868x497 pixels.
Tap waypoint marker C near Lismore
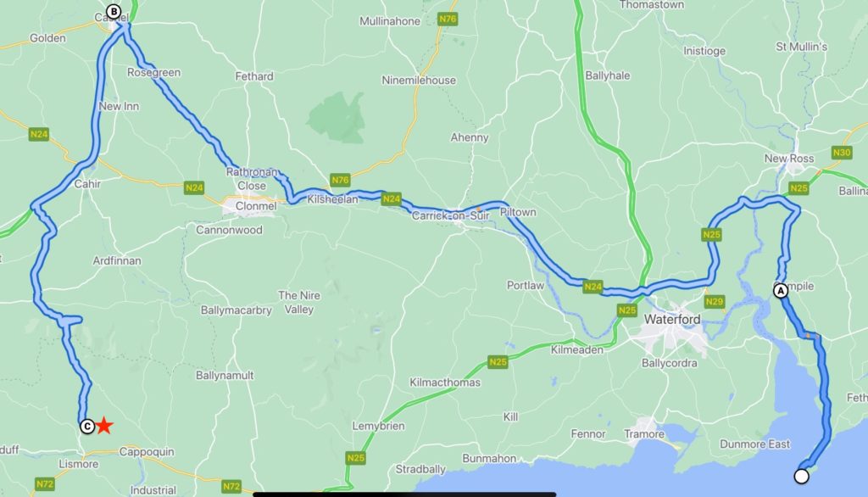point(87,427)
